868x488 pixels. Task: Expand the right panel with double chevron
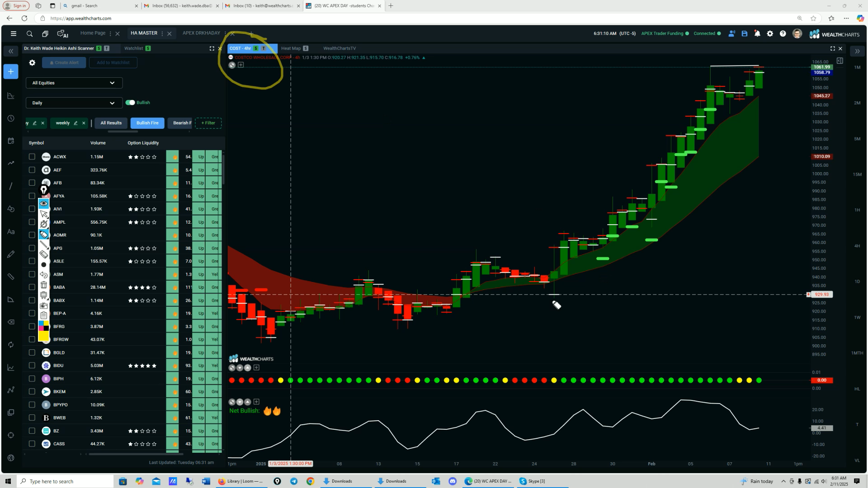[x=857, y=51]
